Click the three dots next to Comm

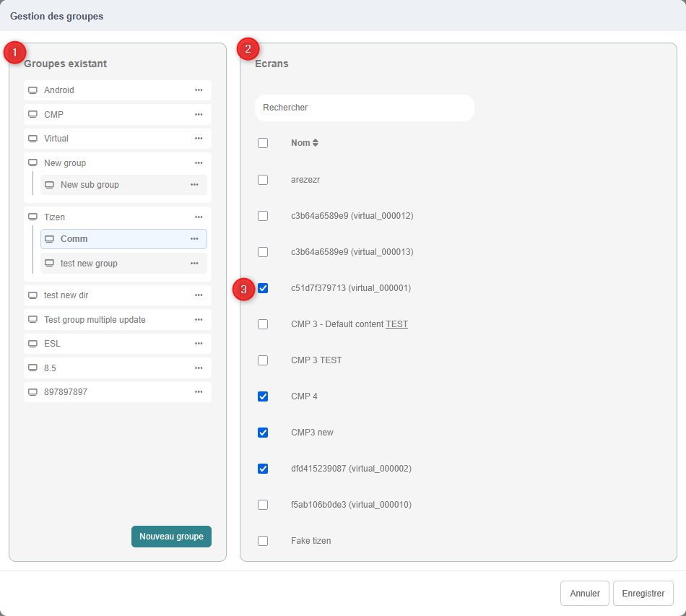point(194,239)
